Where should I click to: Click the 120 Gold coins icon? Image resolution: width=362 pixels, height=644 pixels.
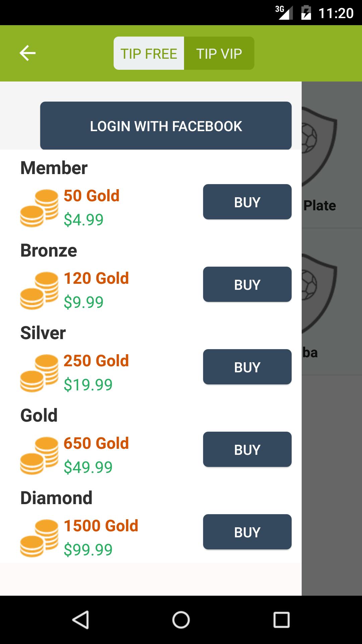pyautogui.click(x=39, y=290)
